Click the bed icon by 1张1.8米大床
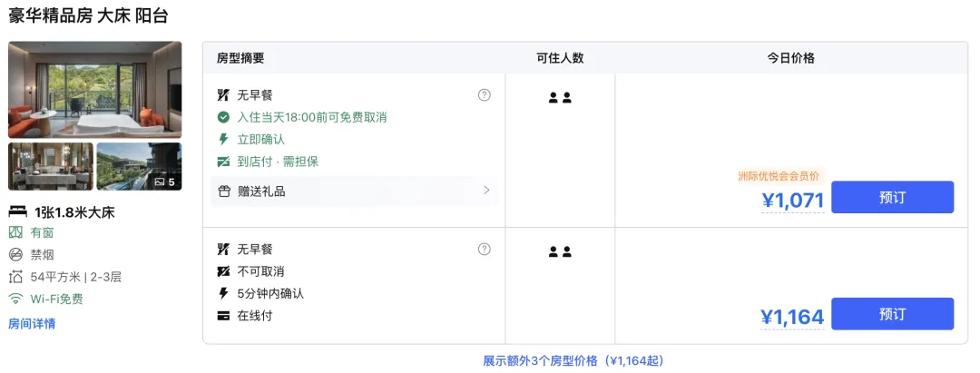The width and height of the screenshot is (980, 373). pyautogui.click(x=18, y=211)
